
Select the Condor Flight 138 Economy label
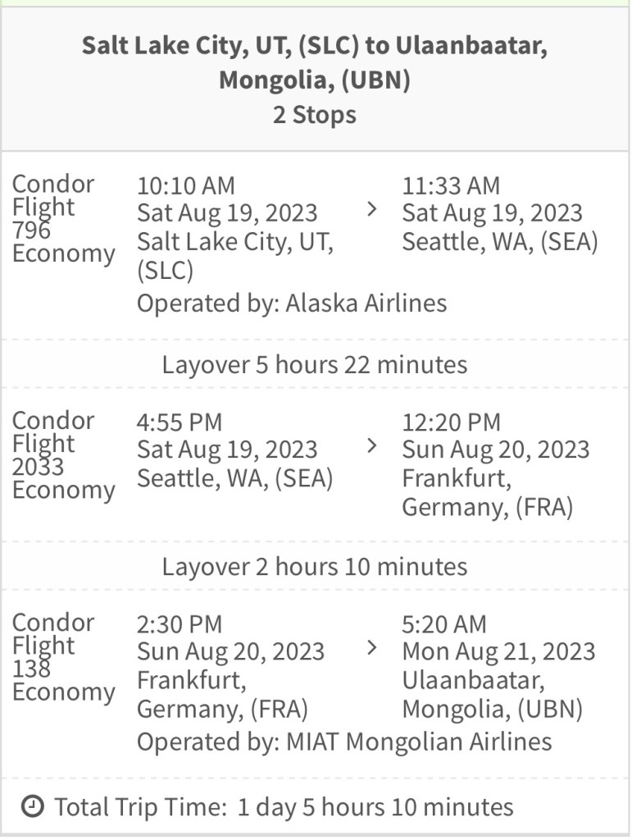[62, 657]
